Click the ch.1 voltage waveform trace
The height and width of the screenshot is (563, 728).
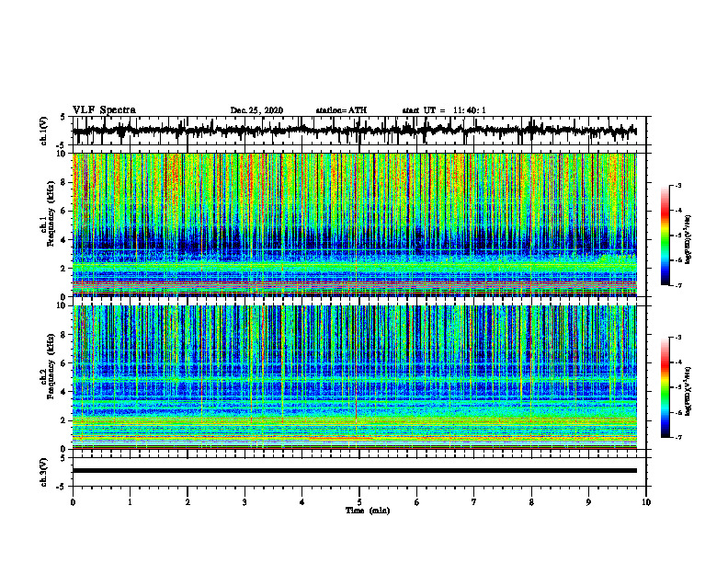click(x=354, y=131)
